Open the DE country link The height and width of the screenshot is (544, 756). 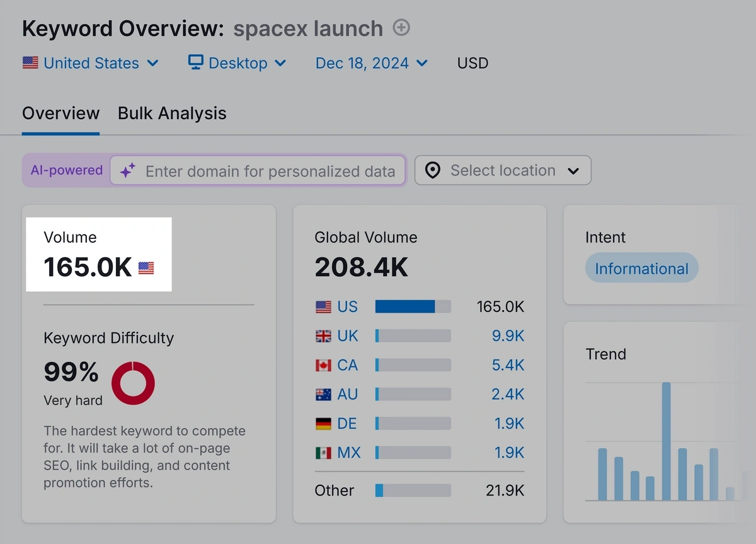click(x=347, y=423)
